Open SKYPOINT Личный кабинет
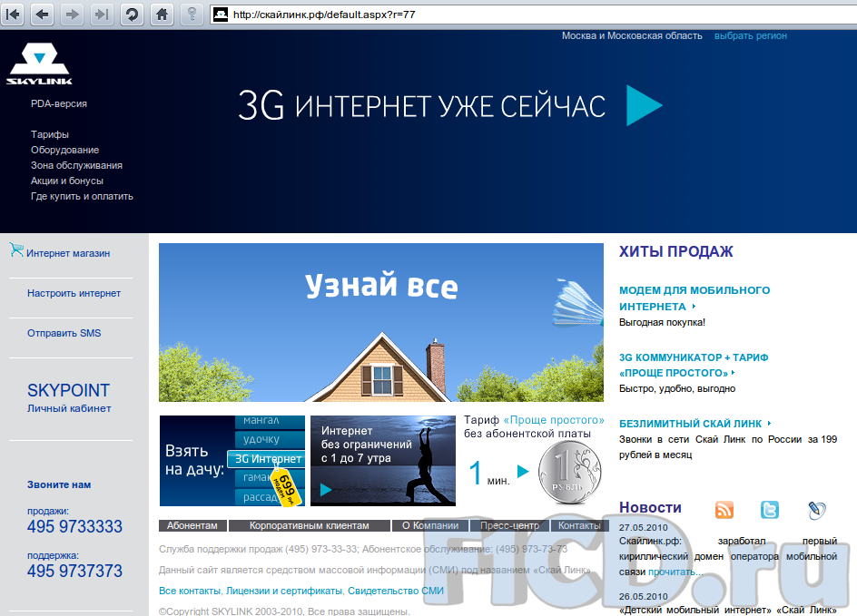Viewport: 857px width, 616px height. pyautogui.click(x=69, y=397)
